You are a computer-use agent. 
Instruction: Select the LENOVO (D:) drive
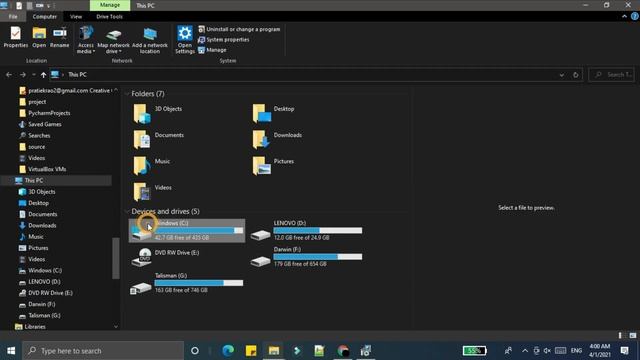306,231
